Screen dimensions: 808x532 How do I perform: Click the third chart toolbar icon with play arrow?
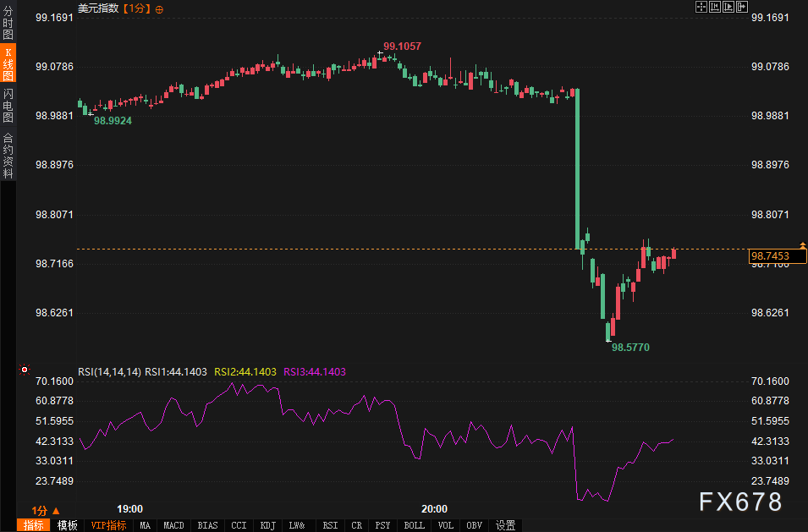pos(728,8)
